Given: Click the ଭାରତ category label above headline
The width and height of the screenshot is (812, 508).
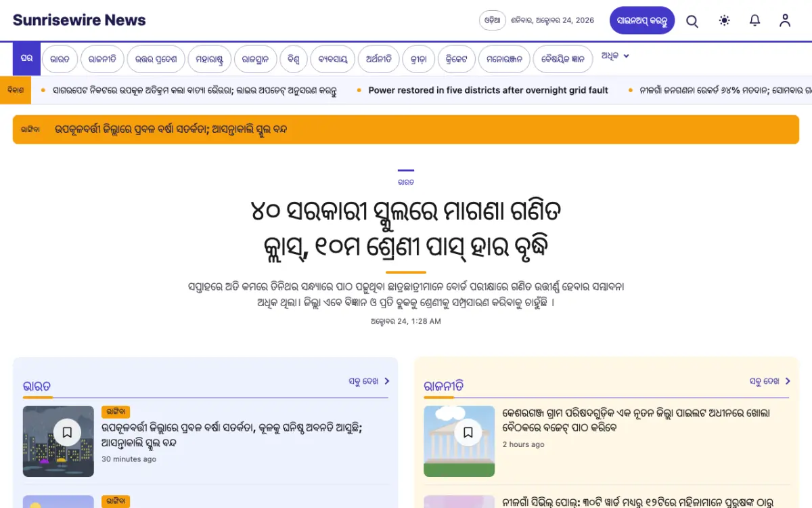Looking at the screenshot, I should (x=406, y=182).
